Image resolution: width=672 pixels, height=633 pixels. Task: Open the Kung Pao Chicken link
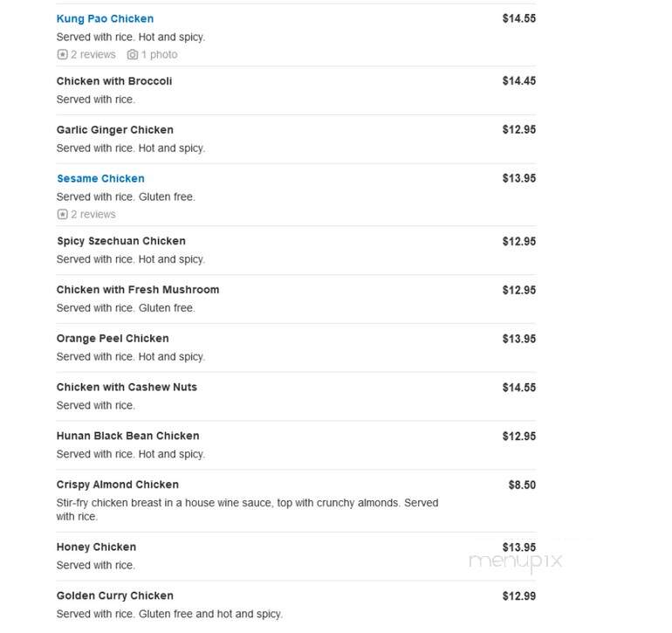coord(105,19)
